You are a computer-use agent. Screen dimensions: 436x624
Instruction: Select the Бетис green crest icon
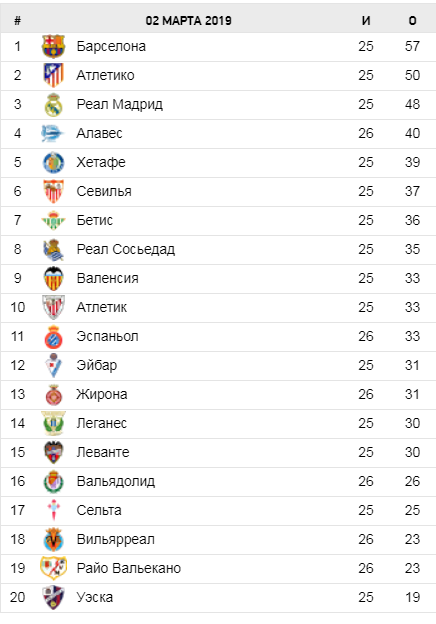pos(53,220)
